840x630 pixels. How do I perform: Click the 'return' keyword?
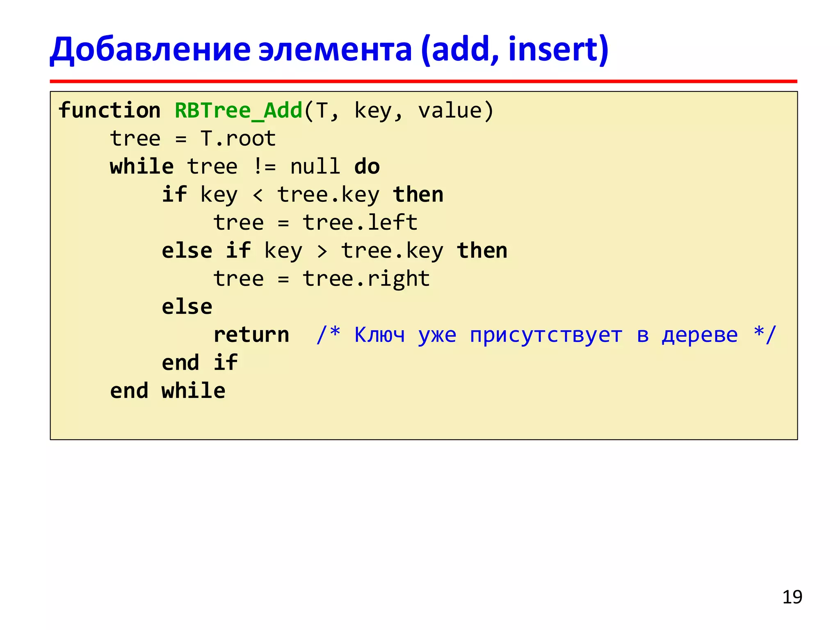(251, 335)
